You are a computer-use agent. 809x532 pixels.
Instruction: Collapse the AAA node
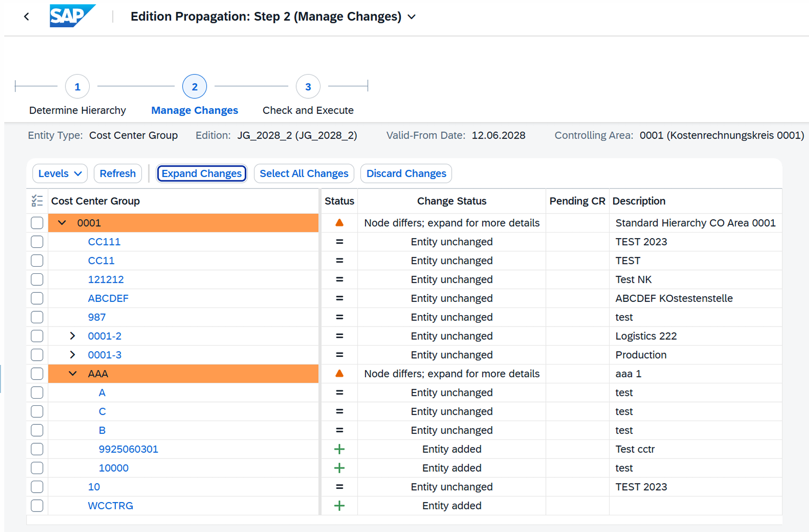[72, 373]
